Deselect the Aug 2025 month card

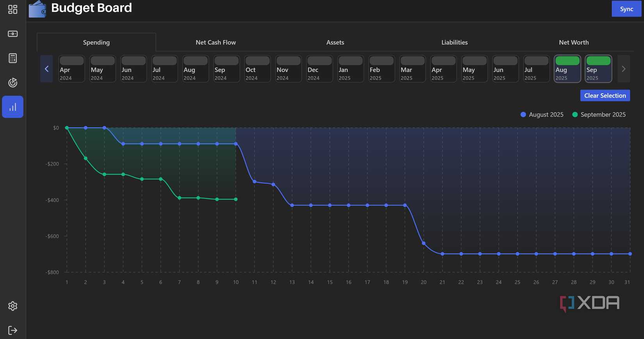tap(568, 69)
